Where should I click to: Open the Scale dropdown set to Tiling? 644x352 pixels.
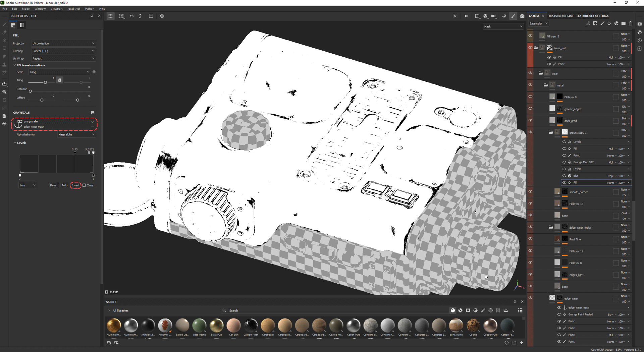click(x=60, y=72)
